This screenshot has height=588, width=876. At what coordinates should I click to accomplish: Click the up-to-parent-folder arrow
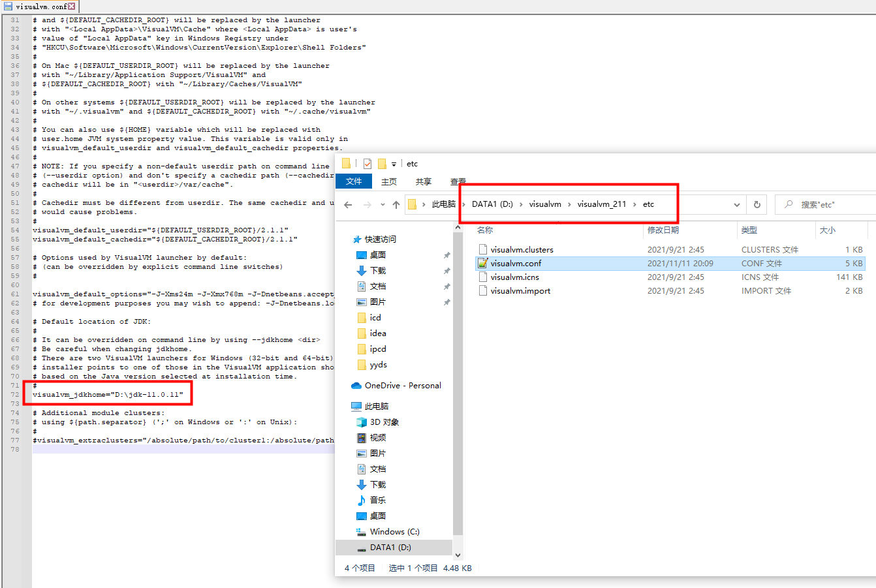pyautogui.click(x=395, y=204)
